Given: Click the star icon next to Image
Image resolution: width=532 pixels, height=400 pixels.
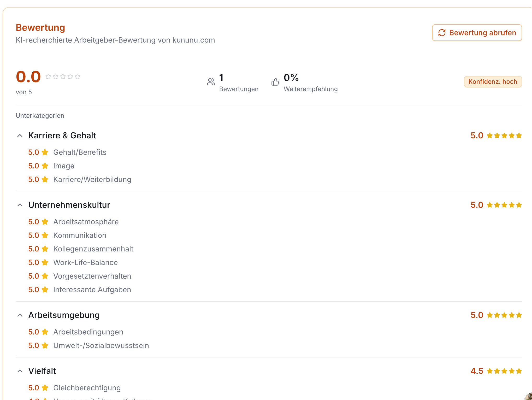Looking at the screenshot, I should point(45,166).
